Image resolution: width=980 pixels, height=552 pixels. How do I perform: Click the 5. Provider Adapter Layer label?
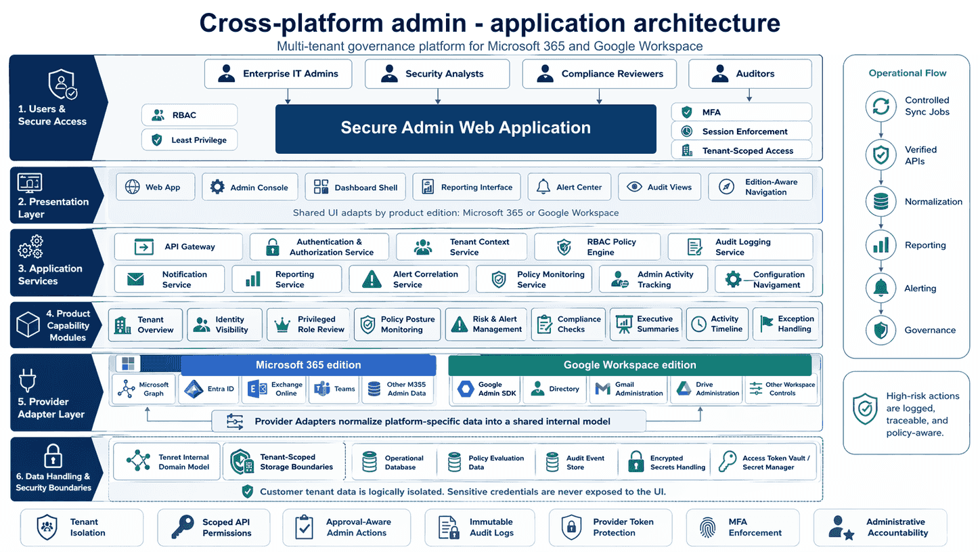point(51,408)
